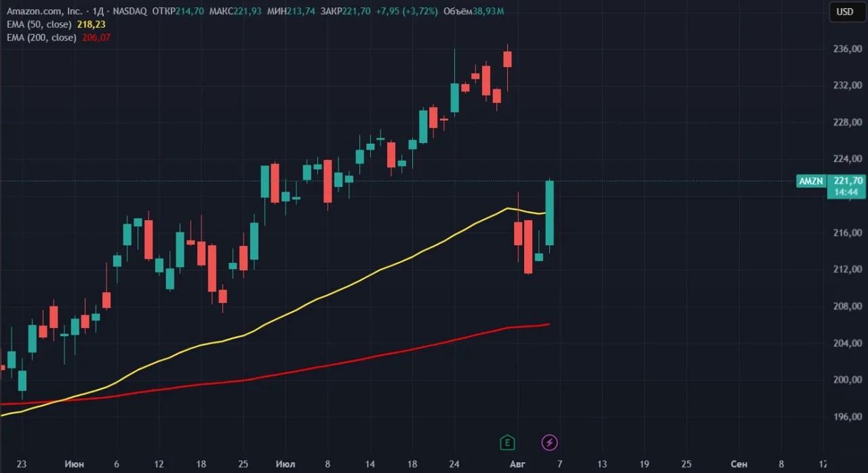This screenshot has height=473, width=868.
Task: Click the purple lightning bolt event icon
Action: (549, 443)
